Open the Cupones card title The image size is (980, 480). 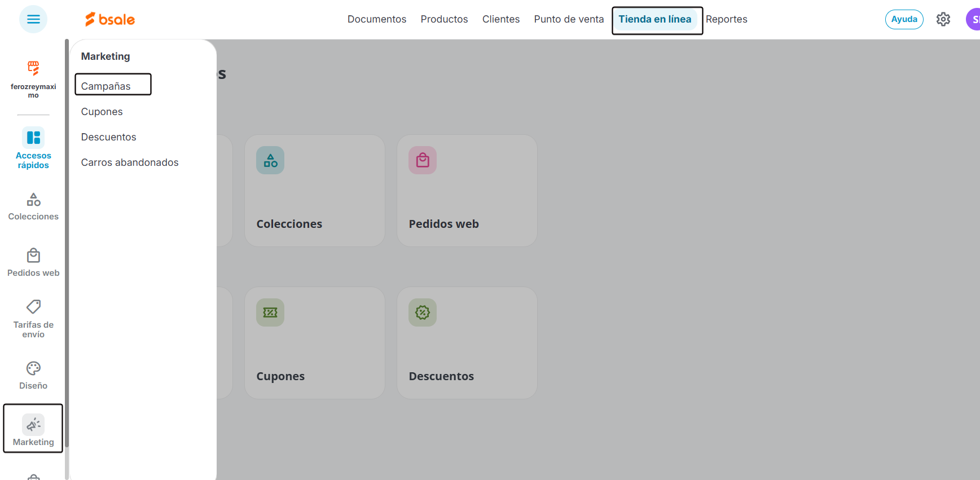(280, 376)
